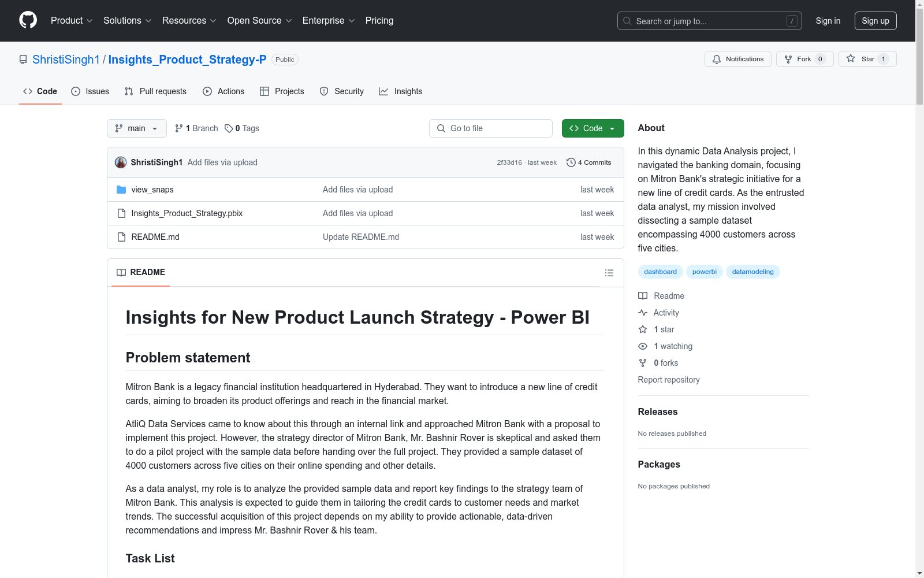The height and width of the screenshot is (578, 924).
Task: Focus the Go to file field
Action: (x=491, y=128)
